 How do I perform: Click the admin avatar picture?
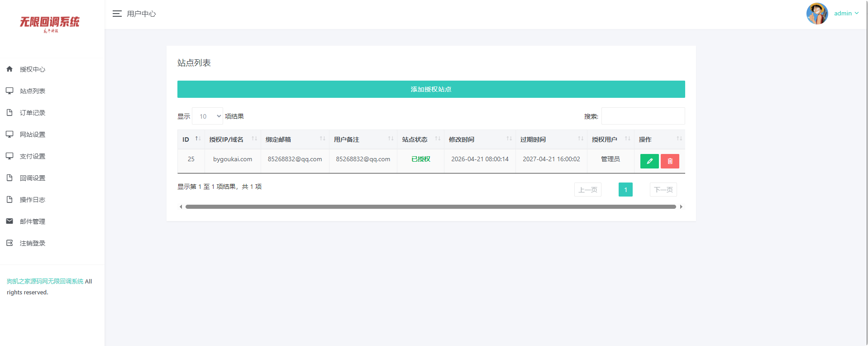click(x=817, y=14)
